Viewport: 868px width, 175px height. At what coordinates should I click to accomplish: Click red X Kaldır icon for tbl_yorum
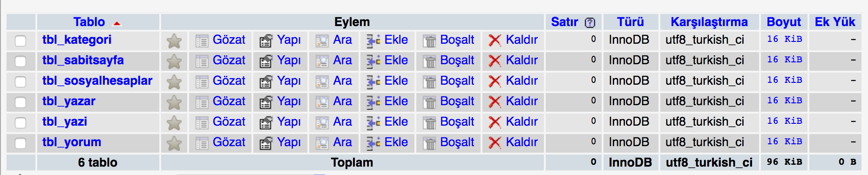[x=495, y=143]
